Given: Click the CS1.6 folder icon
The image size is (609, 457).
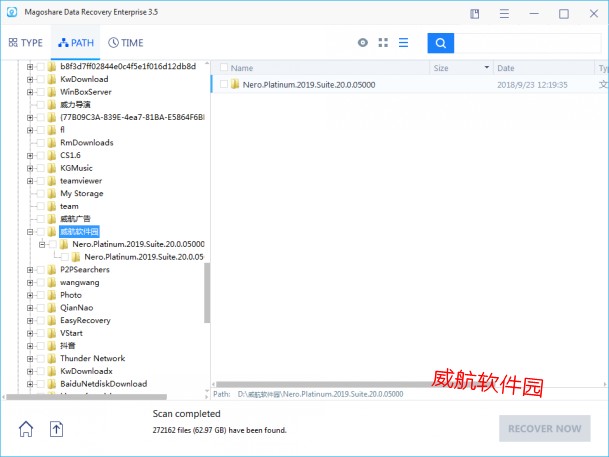Looking at the screenshot, I should coord(52,155).
